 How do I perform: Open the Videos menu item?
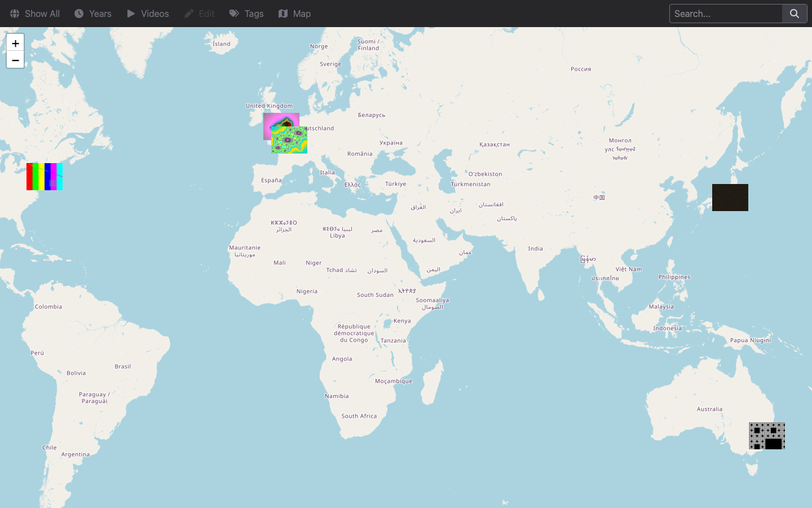148,14
